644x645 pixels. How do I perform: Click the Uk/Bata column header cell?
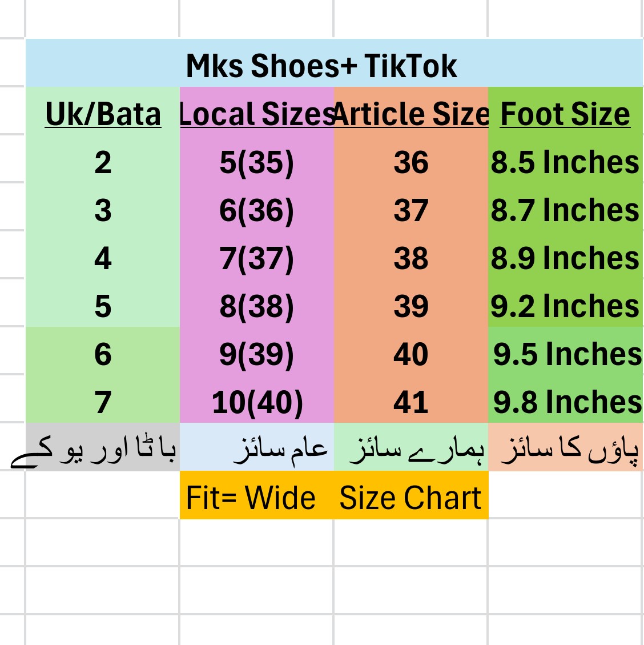click(103, 114)
